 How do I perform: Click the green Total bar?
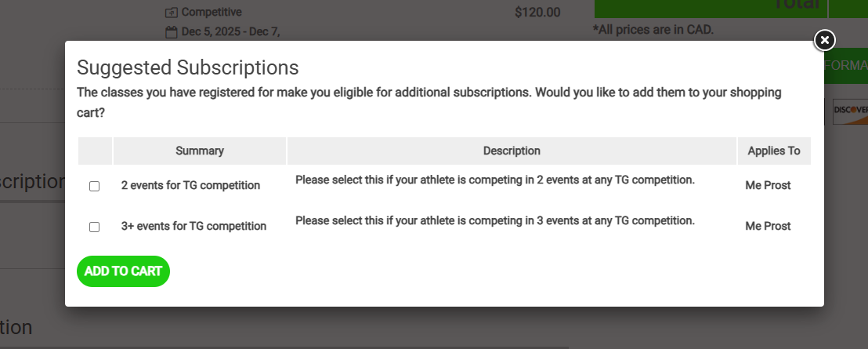[x=710, y=6]
